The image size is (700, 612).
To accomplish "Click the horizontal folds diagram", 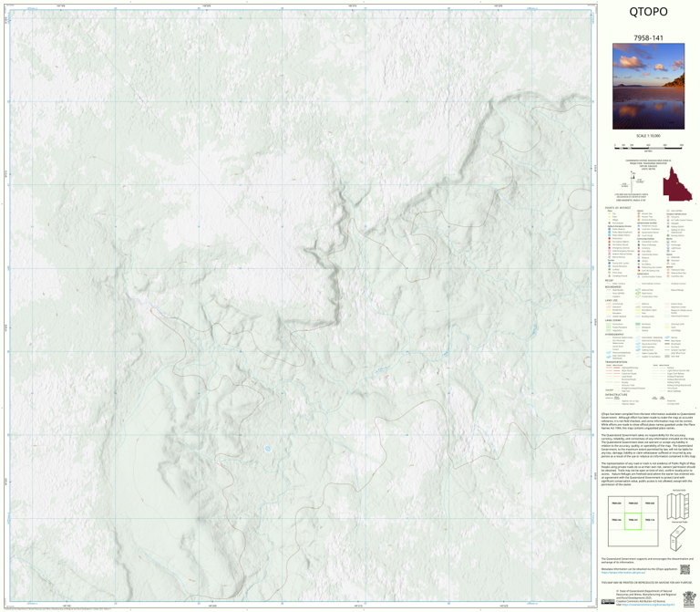I will coord(678,506).
